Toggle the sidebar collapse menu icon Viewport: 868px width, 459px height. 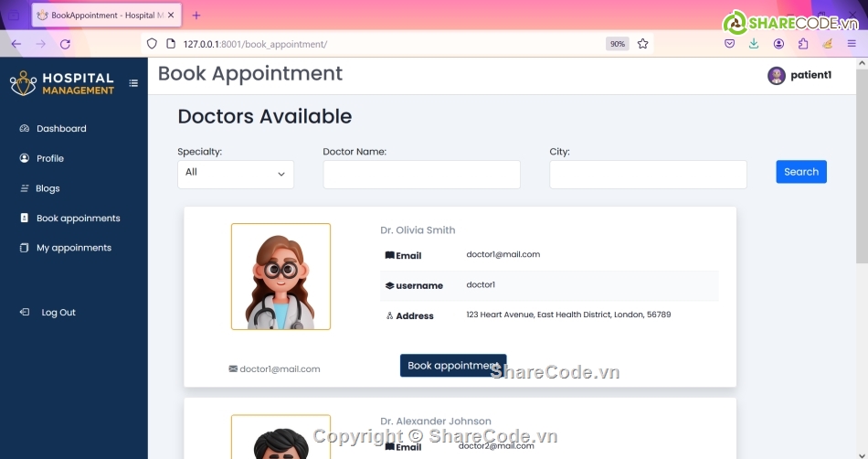133,83
